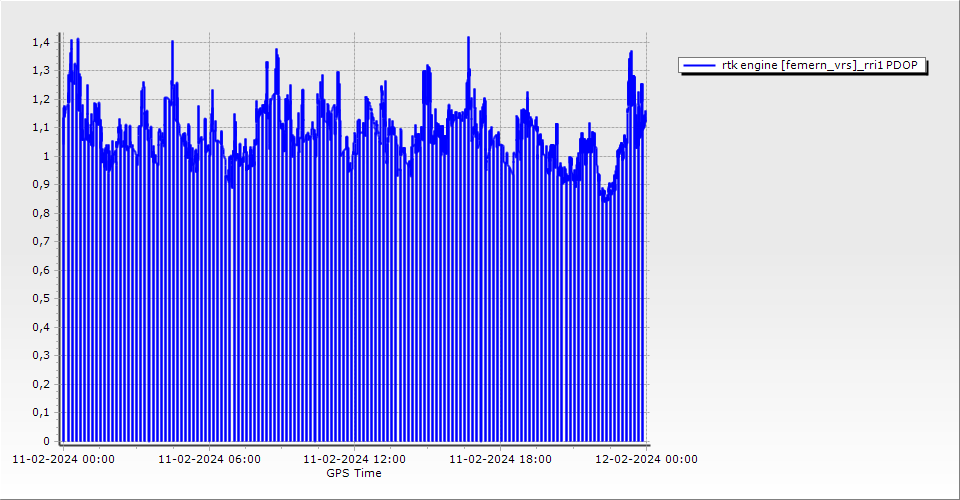Click the 0 y-axis origin label

[x=45, y=441]
